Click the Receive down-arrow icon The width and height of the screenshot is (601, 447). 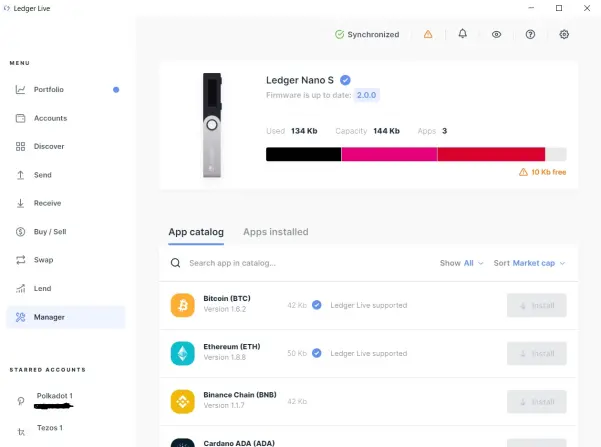20,203
